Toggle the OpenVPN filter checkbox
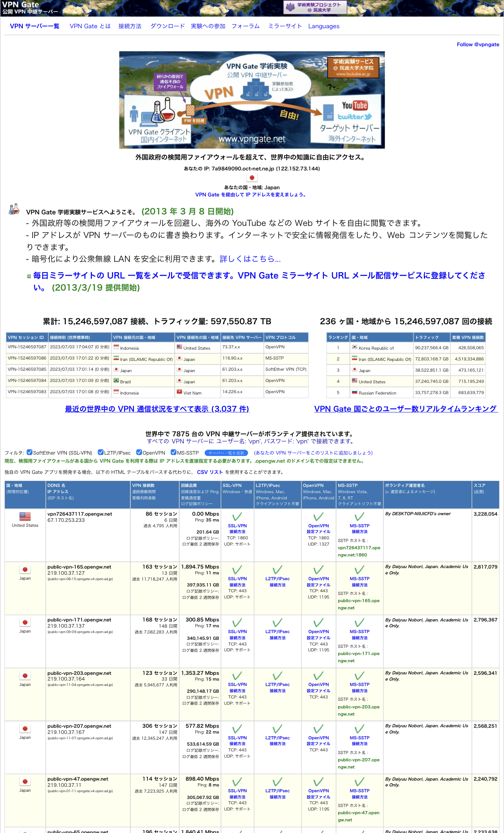This screenshot has width=504, height=833. 139,452
